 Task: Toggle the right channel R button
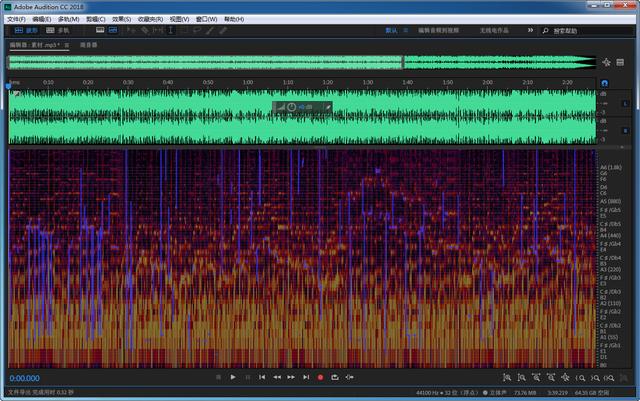click(x=625, y=131)
